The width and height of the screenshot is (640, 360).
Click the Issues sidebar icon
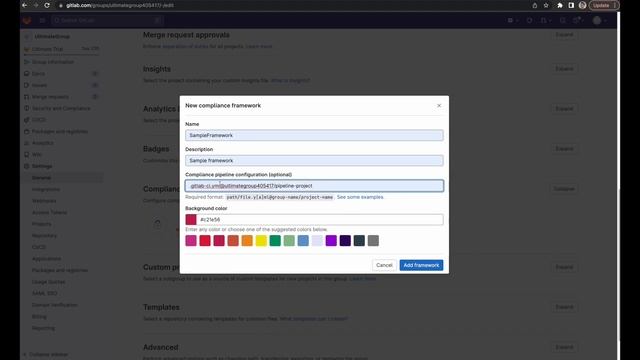pos(27,85)
